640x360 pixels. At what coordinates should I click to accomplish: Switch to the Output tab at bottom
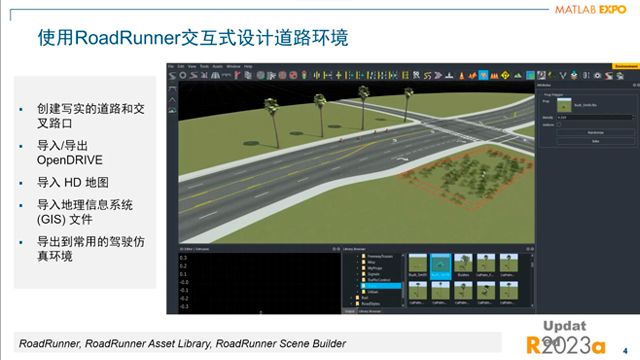350,311
